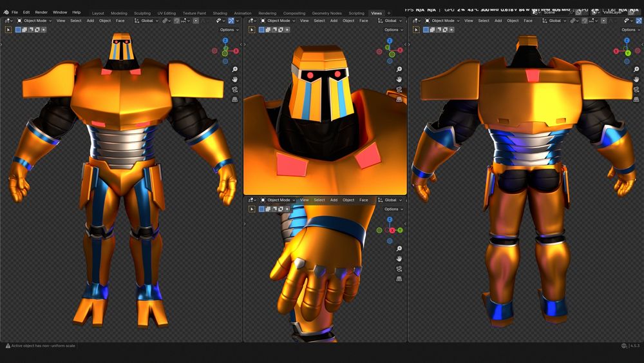The width and height of the screenshot is (644, 363).
Task: Click pan hand icon in left viewport
Action: pyautogui.click(x=234, y=79)
